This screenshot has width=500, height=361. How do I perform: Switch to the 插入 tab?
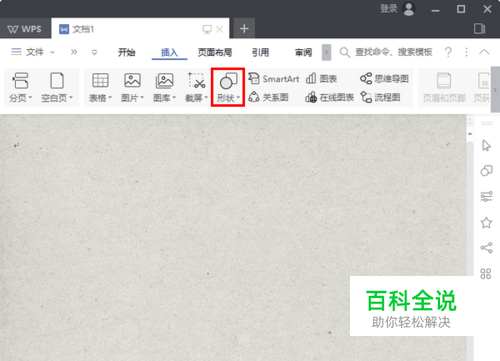pos(169,52)
